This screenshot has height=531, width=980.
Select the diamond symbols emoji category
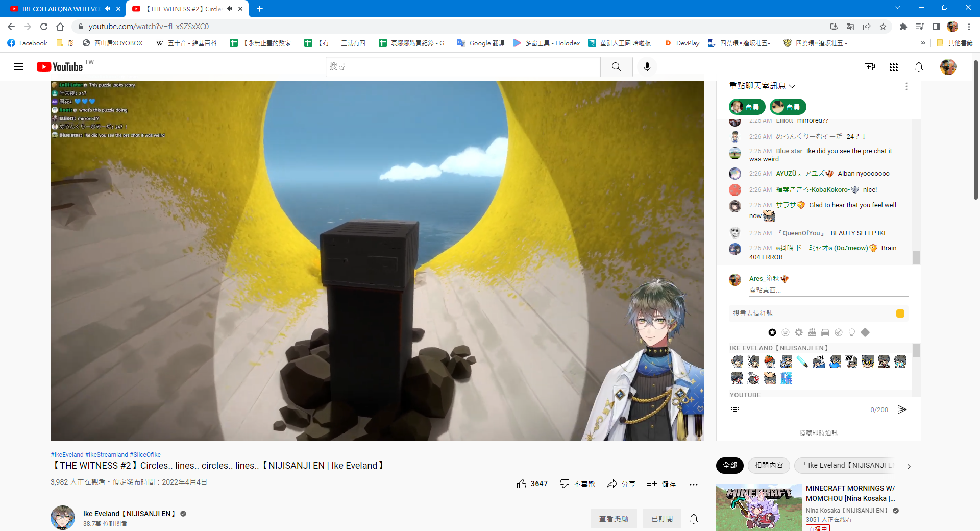coord(865,332)
